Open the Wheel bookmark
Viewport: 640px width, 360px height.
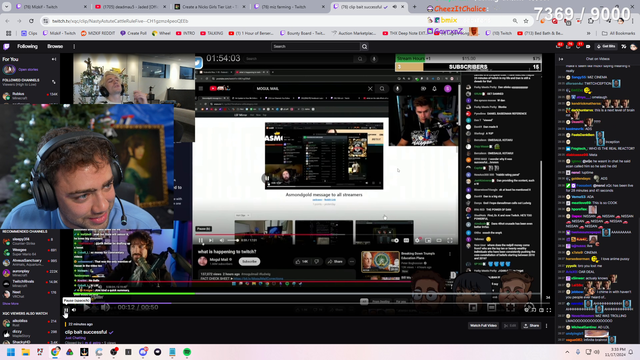[x=161, y=33]
